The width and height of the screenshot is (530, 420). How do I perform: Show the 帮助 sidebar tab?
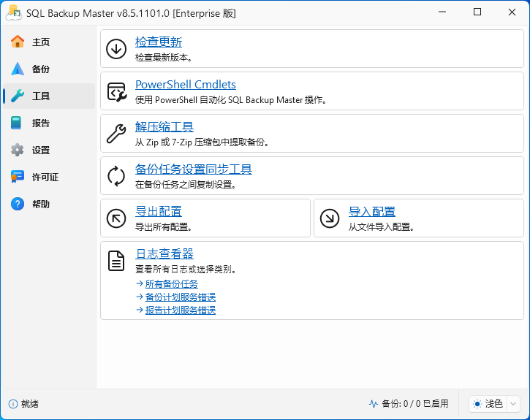[x=50, y=204]
